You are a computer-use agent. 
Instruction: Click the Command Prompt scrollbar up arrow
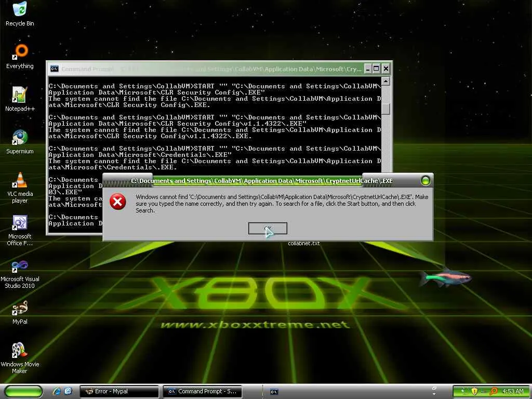point(386,82)
